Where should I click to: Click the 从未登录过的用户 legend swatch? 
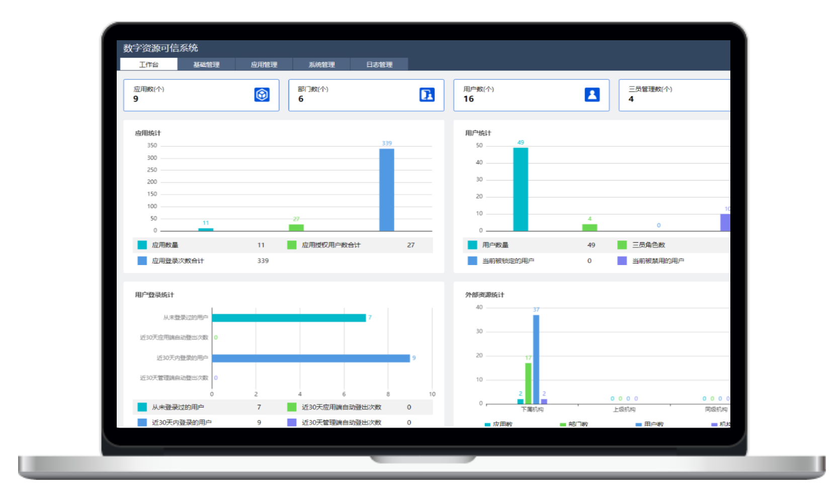(x=142, y=407)
